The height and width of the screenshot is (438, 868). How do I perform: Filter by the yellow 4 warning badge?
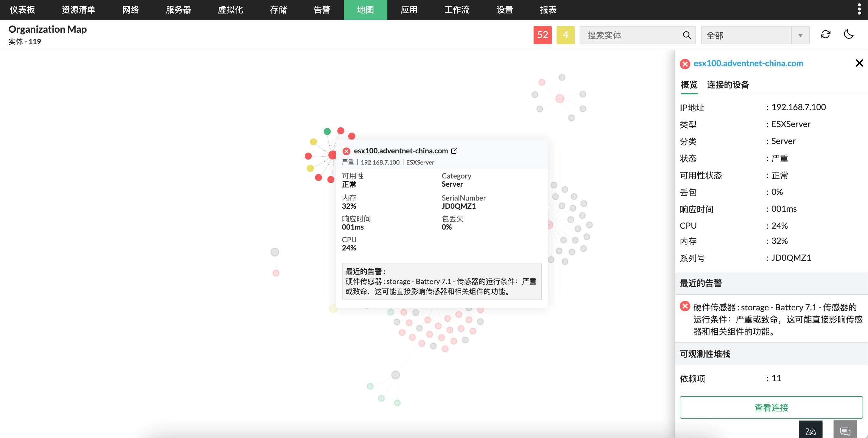[x=565, y=35]
